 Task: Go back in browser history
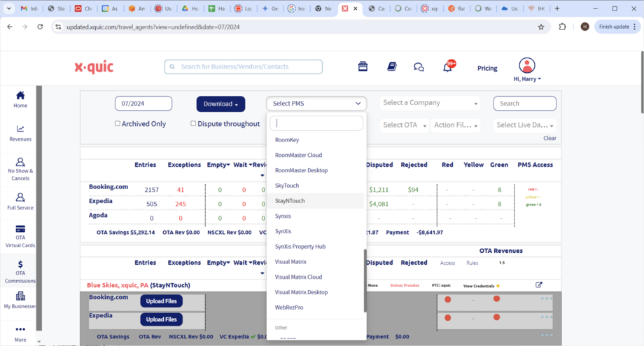coord(10,27)
